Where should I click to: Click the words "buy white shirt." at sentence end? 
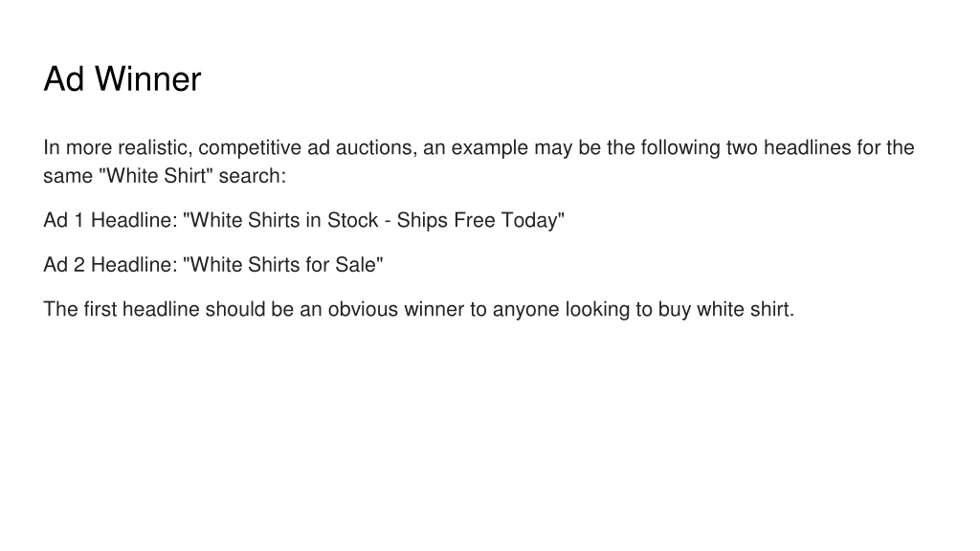click(x=726, y=309)
